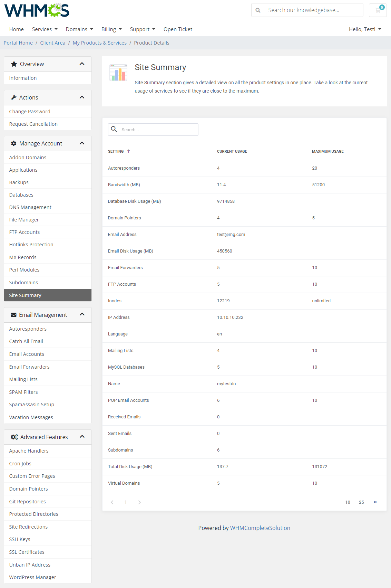Click the envelope icon beside Email Management

coord(14,314)
